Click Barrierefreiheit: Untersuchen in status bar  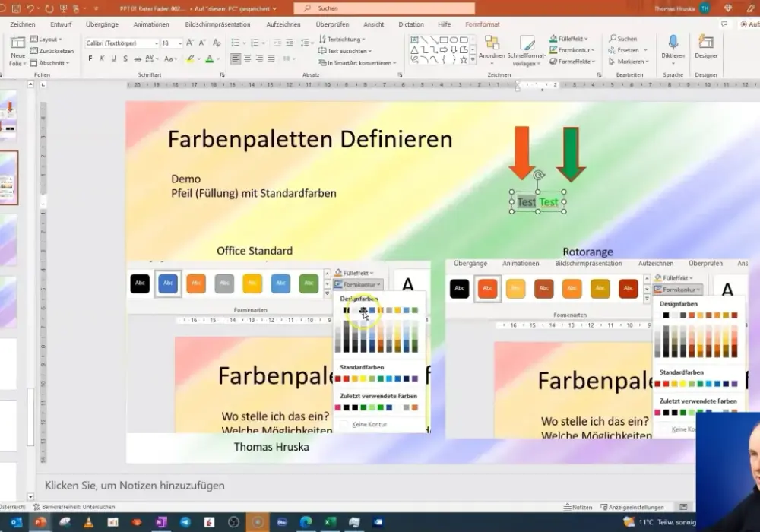[74, 507]
